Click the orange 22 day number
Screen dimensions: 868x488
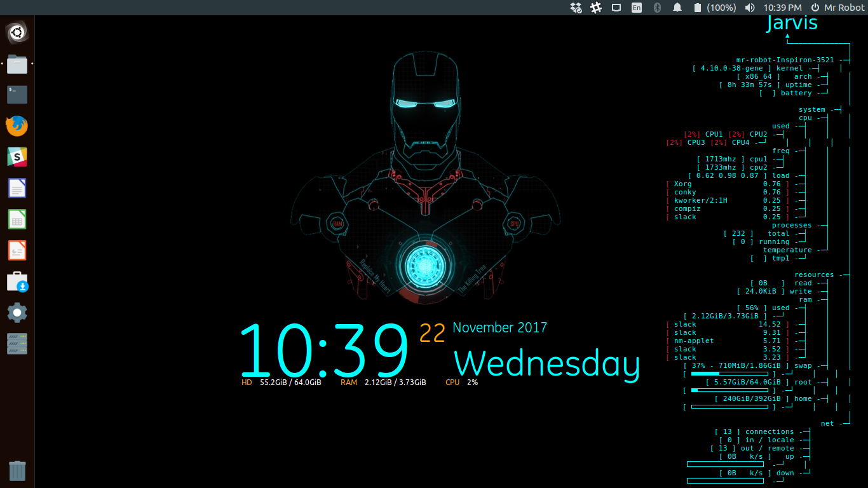[x=432, y=334]
